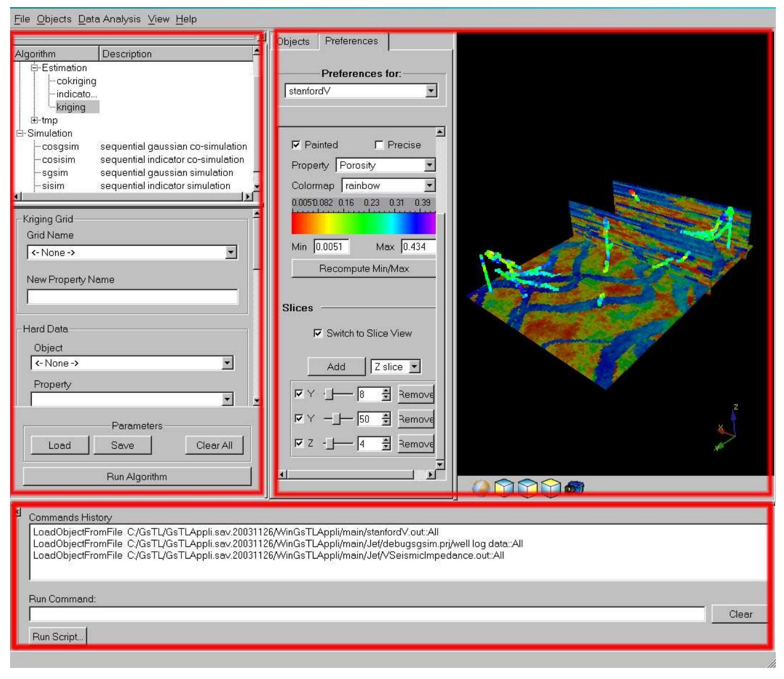
Task: Click the globe view-all icon
Action: (x=481, y=488)
